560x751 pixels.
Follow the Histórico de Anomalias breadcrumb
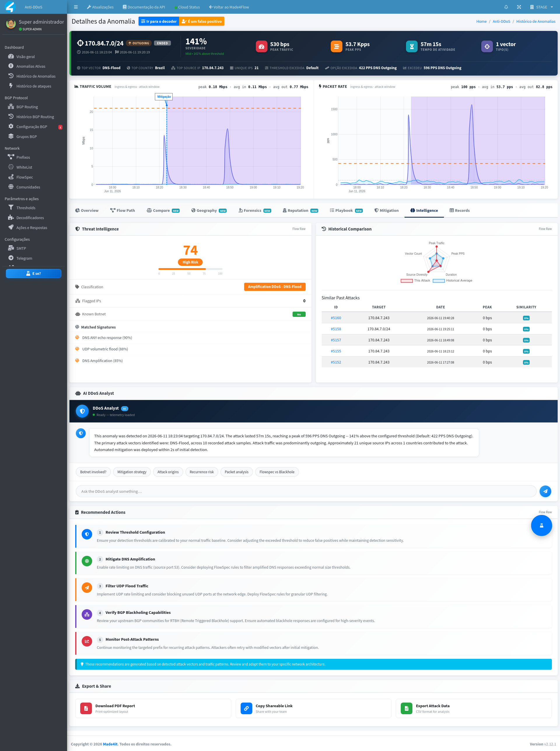point(535,21)
